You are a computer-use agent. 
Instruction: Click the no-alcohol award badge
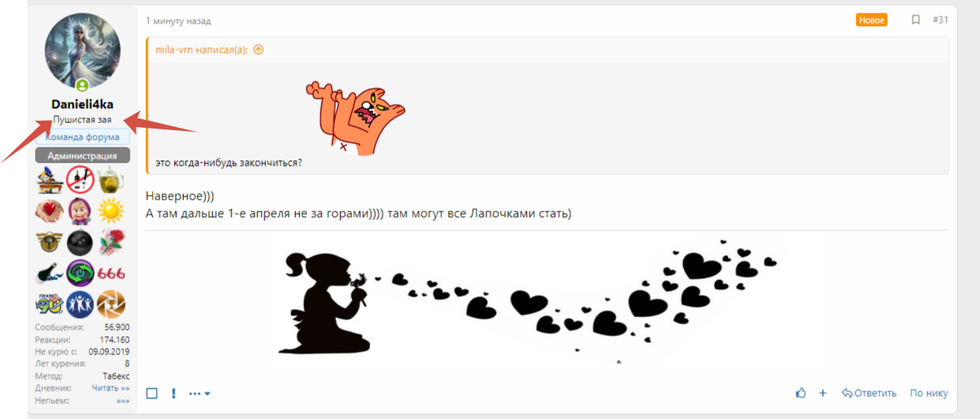[x=80, y=180]
